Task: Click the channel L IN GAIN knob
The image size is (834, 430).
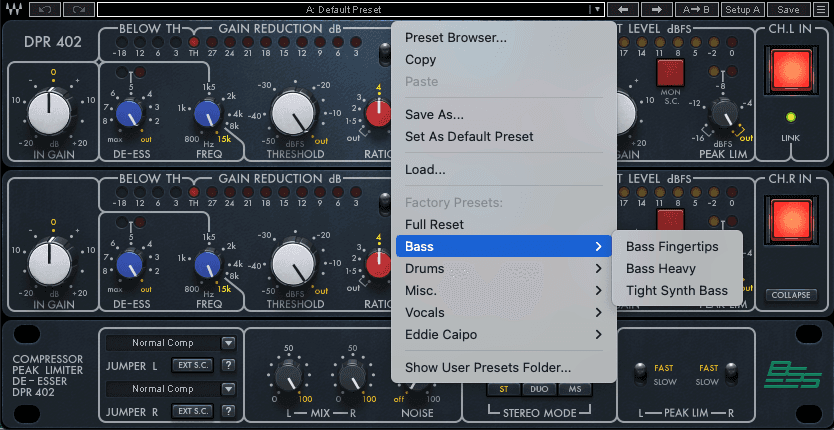Action: click(49, 112)
